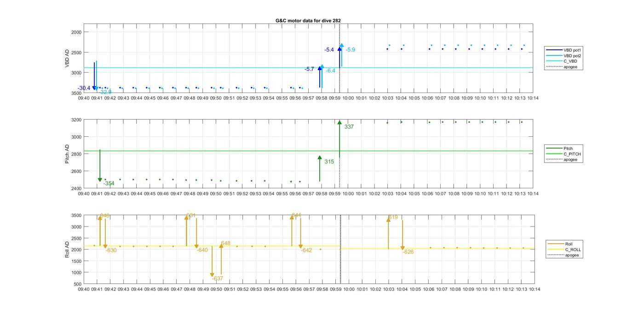Select the '619' roll annotation
644x319 pixels.
[393, 217]
